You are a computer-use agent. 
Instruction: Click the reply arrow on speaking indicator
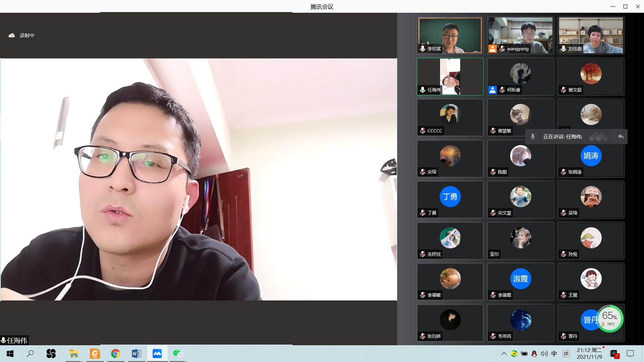pyautogui.click(x=621, y=137)
